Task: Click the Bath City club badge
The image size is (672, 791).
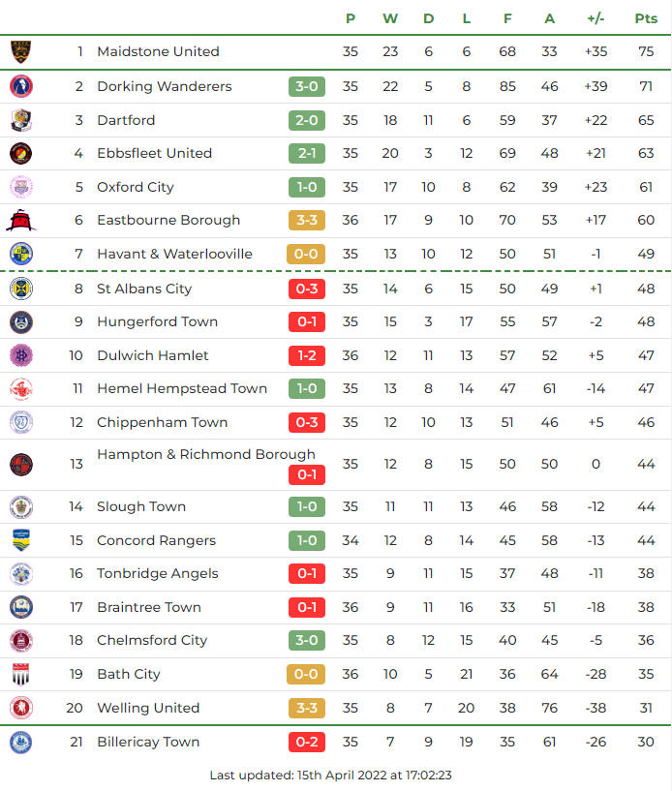Action: point(20,674)
